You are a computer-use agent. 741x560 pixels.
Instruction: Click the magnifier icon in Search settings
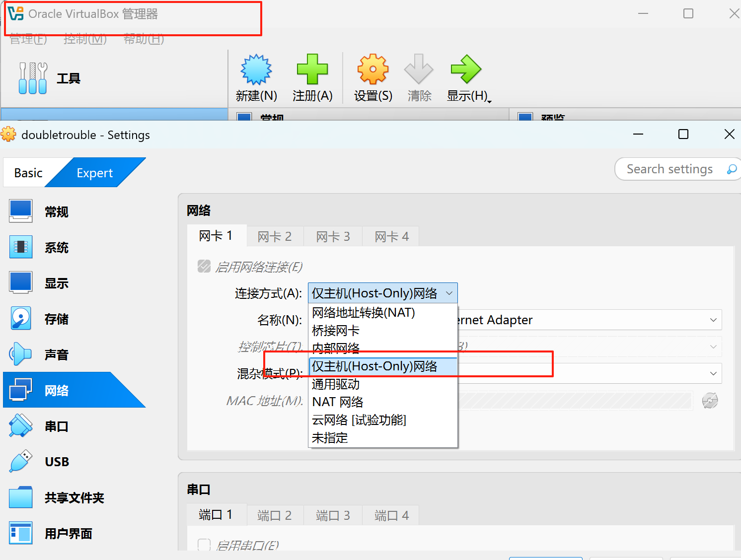(x=731, y=169)
